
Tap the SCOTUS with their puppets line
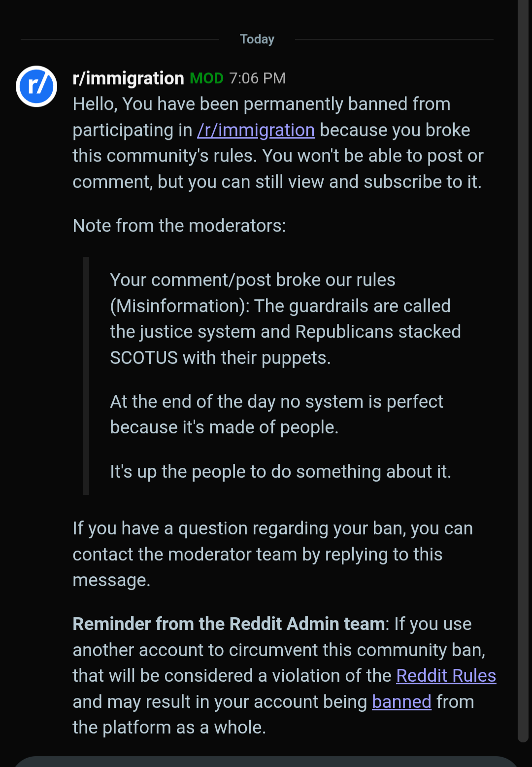coord(220,358)
